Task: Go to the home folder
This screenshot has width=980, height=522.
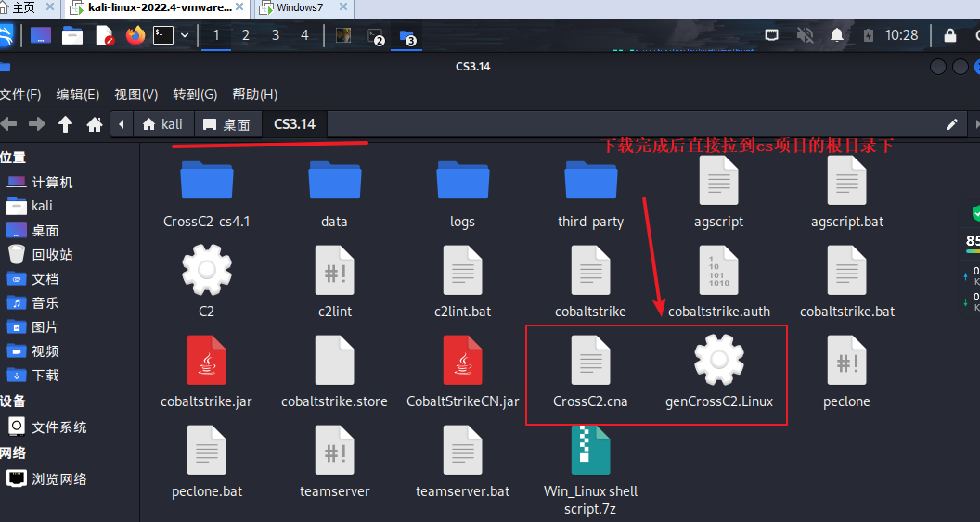Action: (95, 124)
